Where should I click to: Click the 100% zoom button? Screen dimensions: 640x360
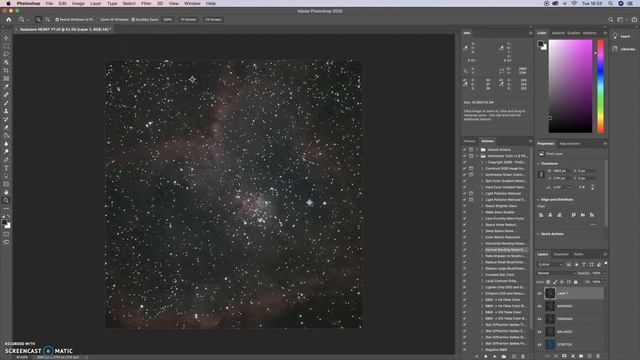pyautogui.click(x=167, y=19)
